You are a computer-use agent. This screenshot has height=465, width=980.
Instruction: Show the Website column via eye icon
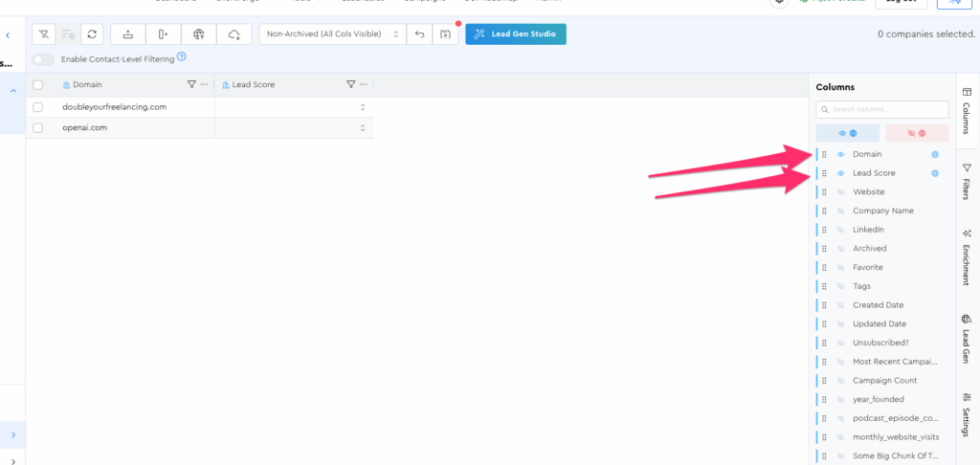click(x=841, y=192)
